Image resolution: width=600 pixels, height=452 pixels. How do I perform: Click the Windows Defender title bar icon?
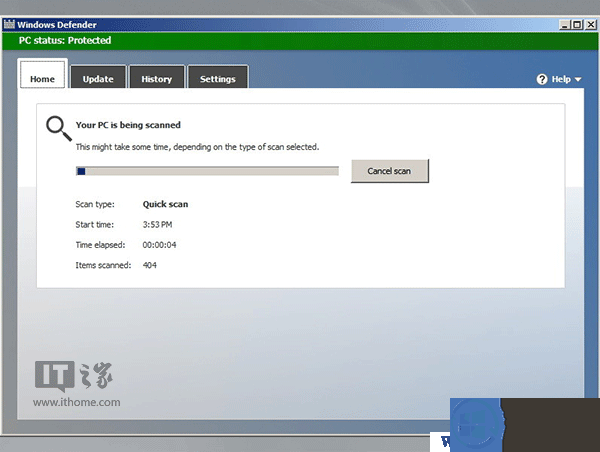[x=9, y=24]
